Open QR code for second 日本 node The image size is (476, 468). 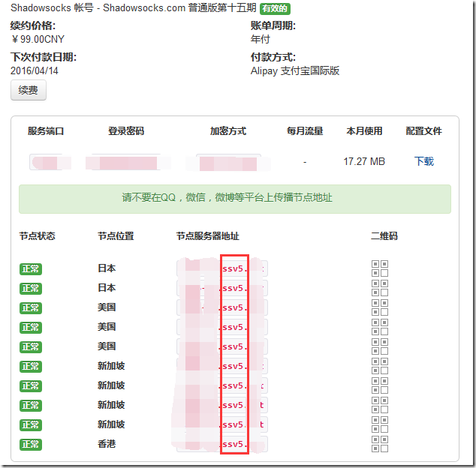[380, 288]
